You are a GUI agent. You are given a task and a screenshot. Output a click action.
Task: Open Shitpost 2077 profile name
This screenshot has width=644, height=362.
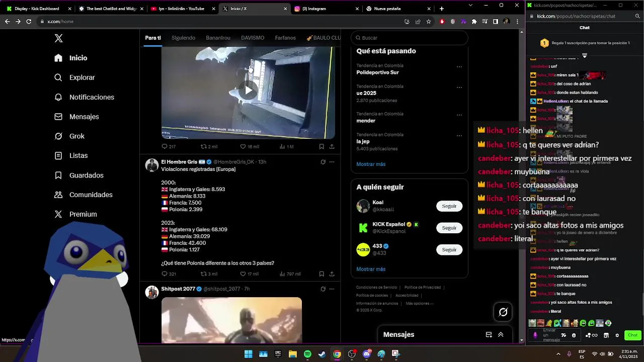pyautogui.click(x=178, y=289)
